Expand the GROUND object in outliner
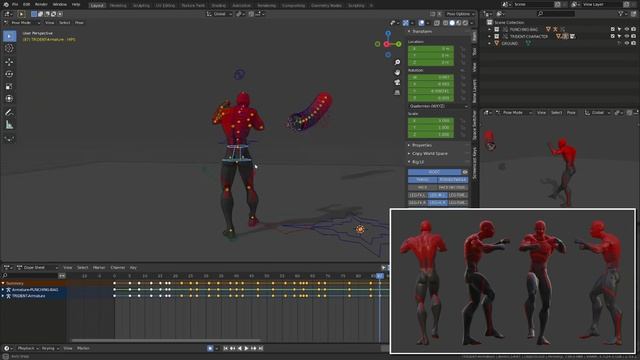Image resolution: width=640 pixels, height=360 pixels. (x=490, y=43)
